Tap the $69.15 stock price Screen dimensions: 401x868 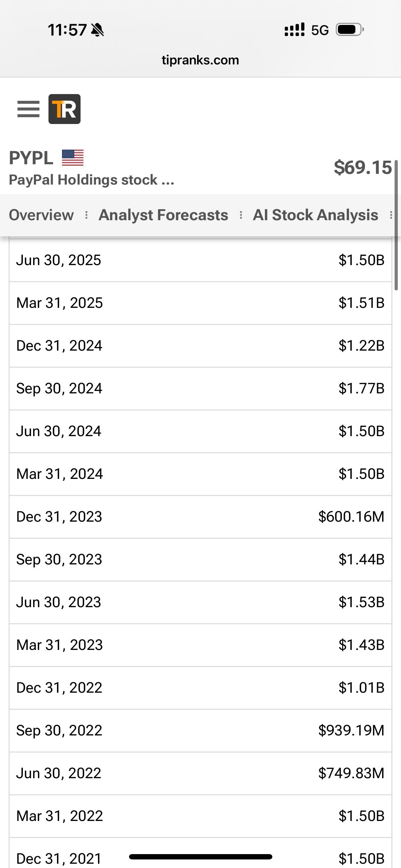click(363, 167)
